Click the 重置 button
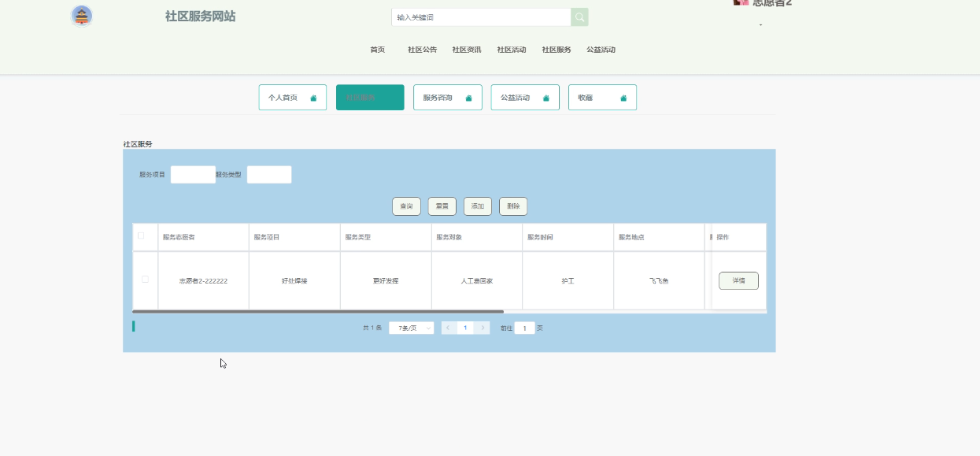This screenshot has height=456, width=980. (442, 206)
